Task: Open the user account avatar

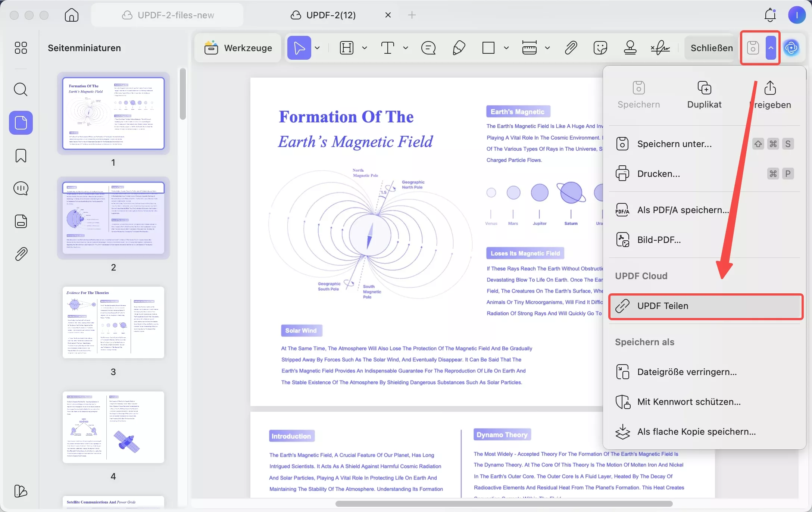Action: [x=797, y=15]
